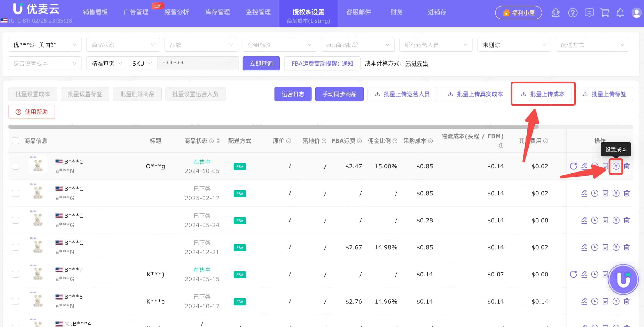Screen dimensions: 644x327
Task: Click the horizontal table scrollbar
Action: pos(273,127)
